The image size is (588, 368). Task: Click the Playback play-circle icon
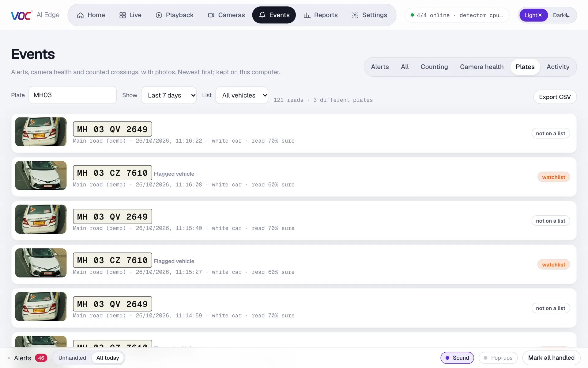click(159, 15)
